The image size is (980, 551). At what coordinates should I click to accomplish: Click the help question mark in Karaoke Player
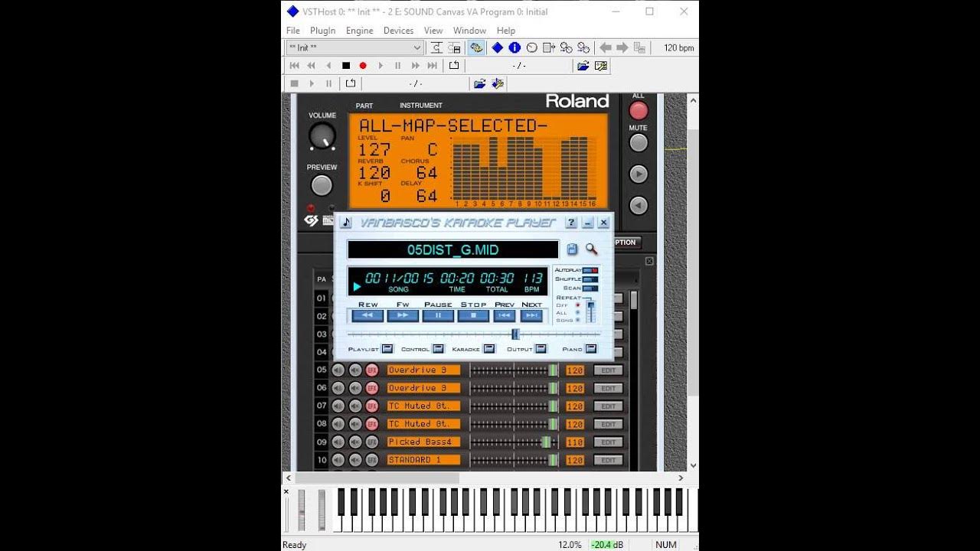point(571,223)
